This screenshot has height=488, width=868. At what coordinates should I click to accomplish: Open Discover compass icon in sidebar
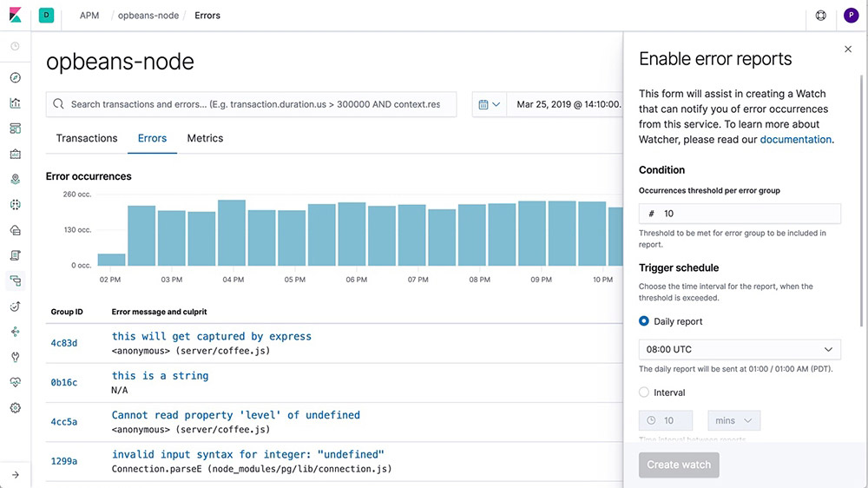click(15, 77)
